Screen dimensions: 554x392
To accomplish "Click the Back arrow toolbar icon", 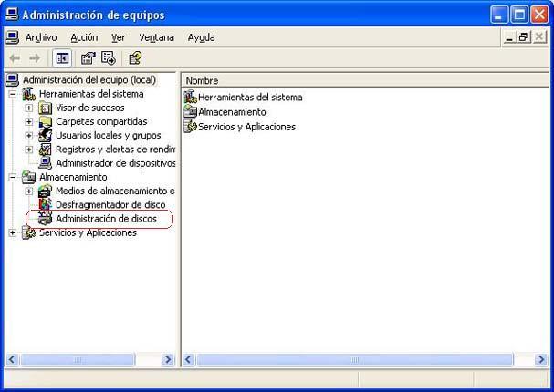I will pos(15,57).
